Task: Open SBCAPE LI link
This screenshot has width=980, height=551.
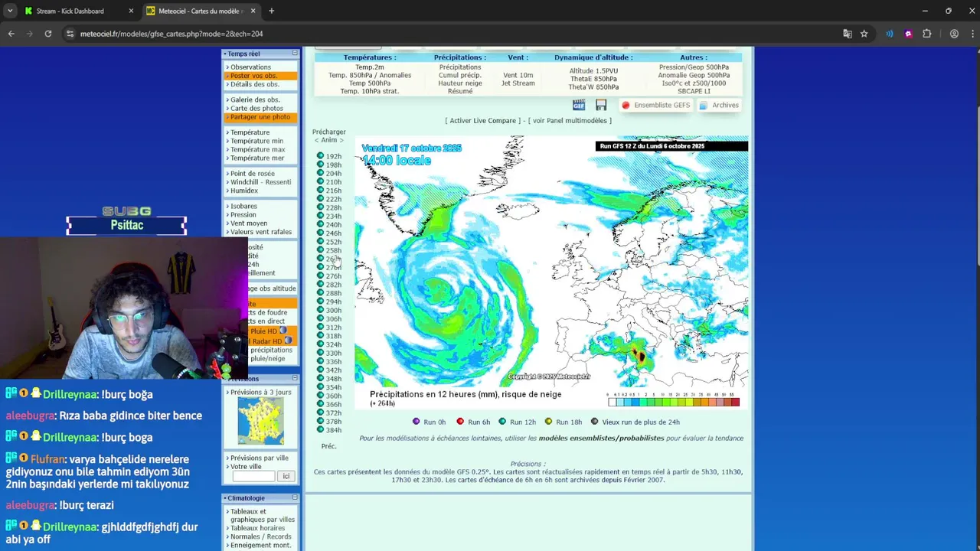Action: [694, 91]
